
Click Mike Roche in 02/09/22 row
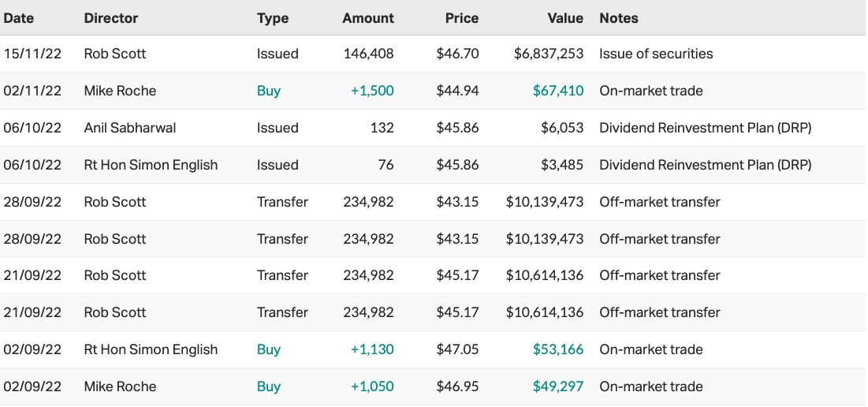120,386
